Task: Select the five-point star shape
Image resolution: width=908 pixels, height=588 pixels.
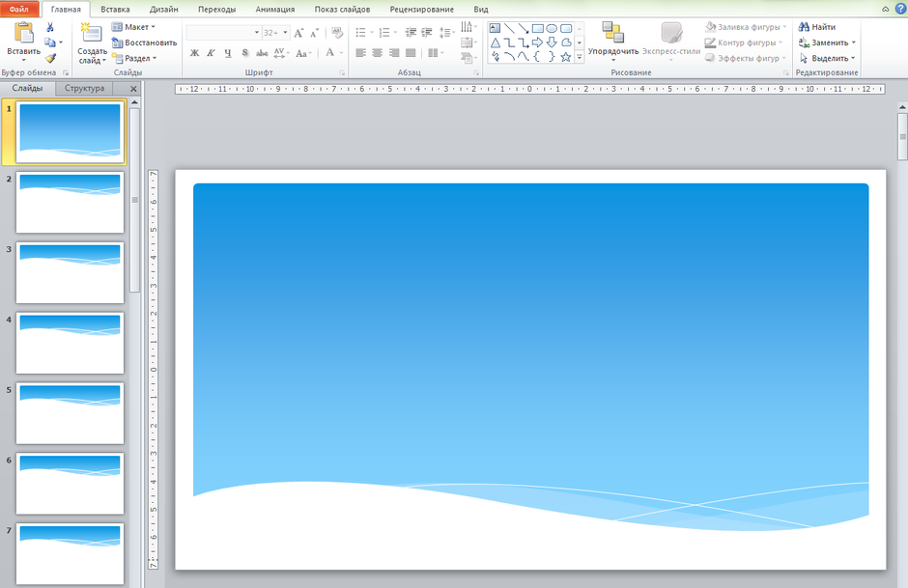Action: click(566, 57)
